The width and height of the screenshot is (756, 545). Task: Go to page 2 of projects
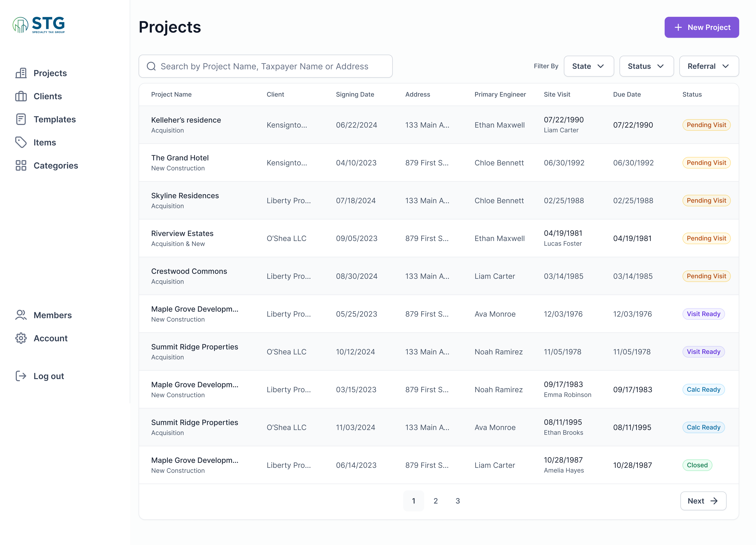[x=435, y=501]
